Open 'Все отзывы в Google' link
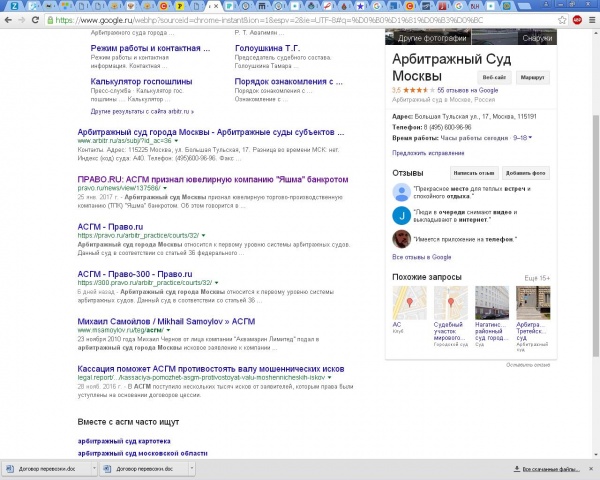 point(422,257)
